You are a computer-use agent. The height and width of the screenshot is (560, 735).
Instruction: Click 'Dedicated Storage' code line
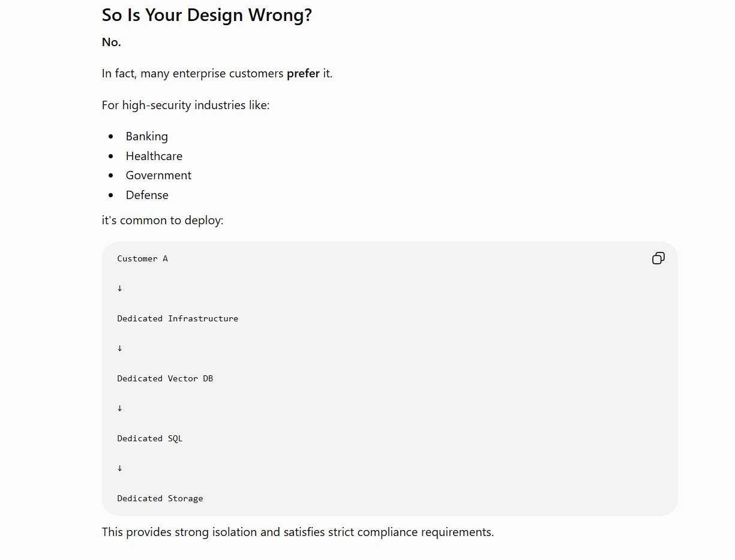tap(160, 498)
